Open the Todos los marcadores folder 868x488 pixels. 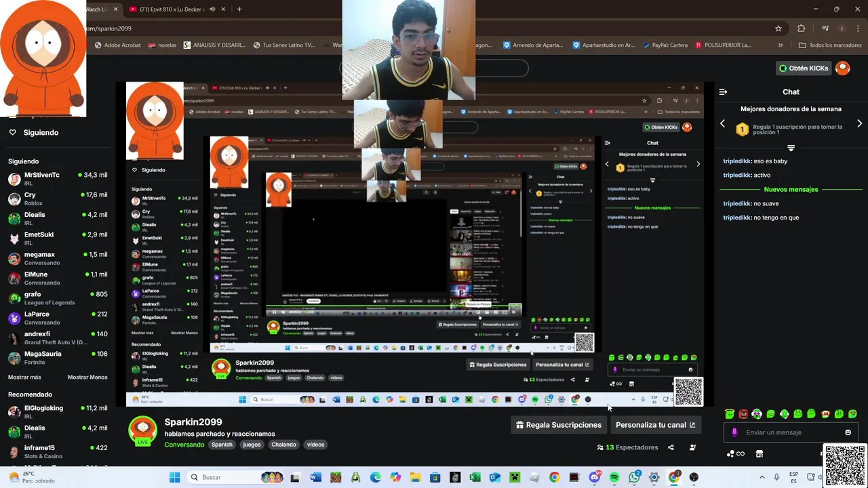(x=830, y=45)
